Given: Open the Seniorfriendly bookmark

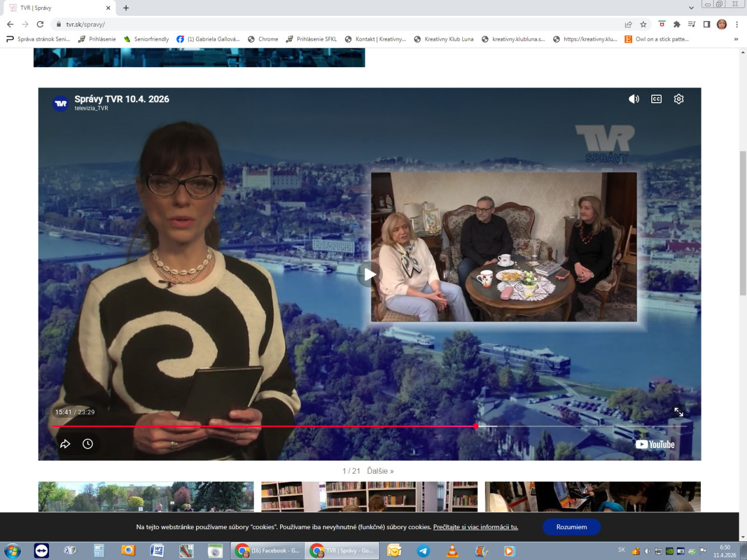Looking at the screenshot, I should point(146,39).
